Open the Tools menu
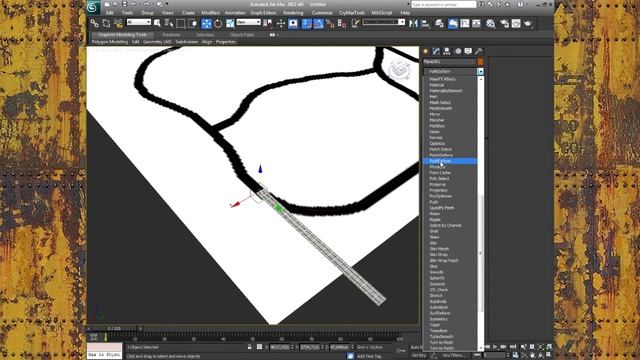Image resolution: width=640 pixels, height=360 pixels. click(x=127, y=13)
